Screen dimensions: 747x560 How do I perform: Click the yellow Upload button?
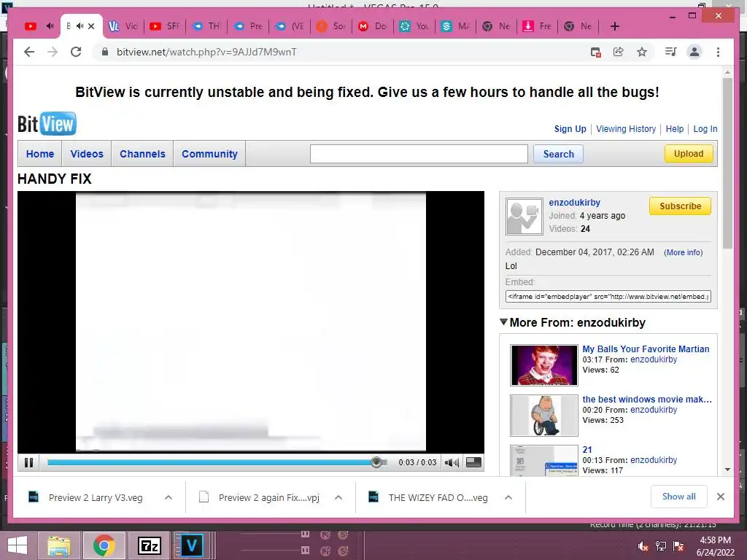tap(689, 153)
